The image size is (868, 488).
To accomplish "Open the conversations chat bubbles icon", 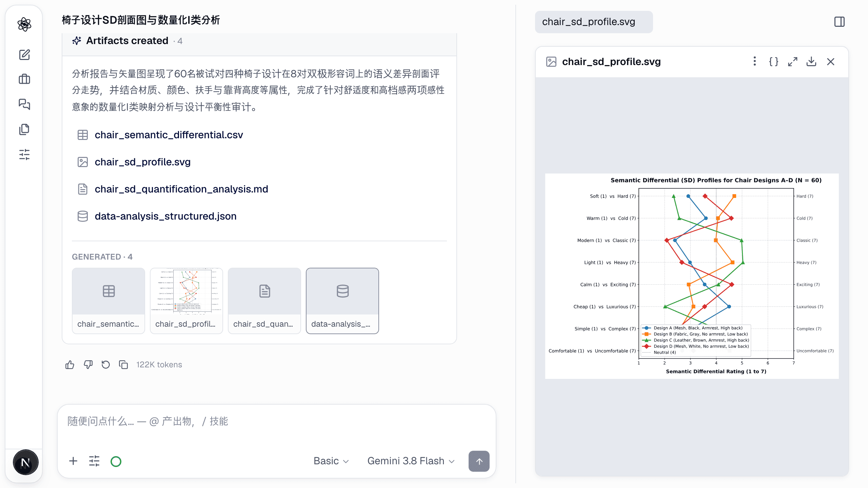I will pyautogui.click(x=24, y=104).
